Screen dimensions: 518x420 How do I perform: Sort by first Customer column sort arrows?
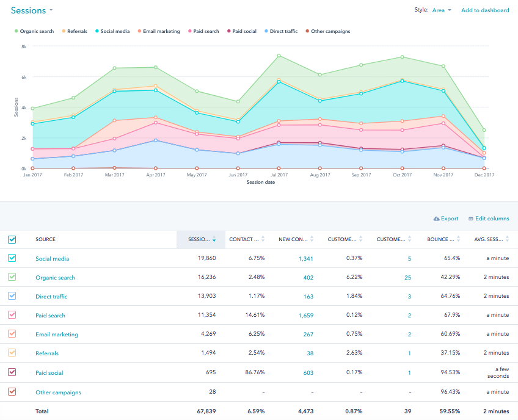coord(361,239)
